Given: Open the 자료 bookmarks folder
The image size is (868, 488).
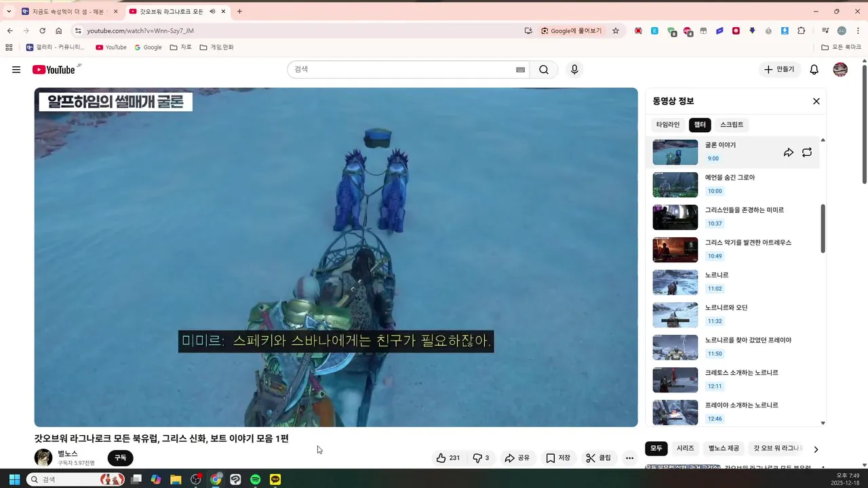Looking at the screenshot, I should [180, 47].
